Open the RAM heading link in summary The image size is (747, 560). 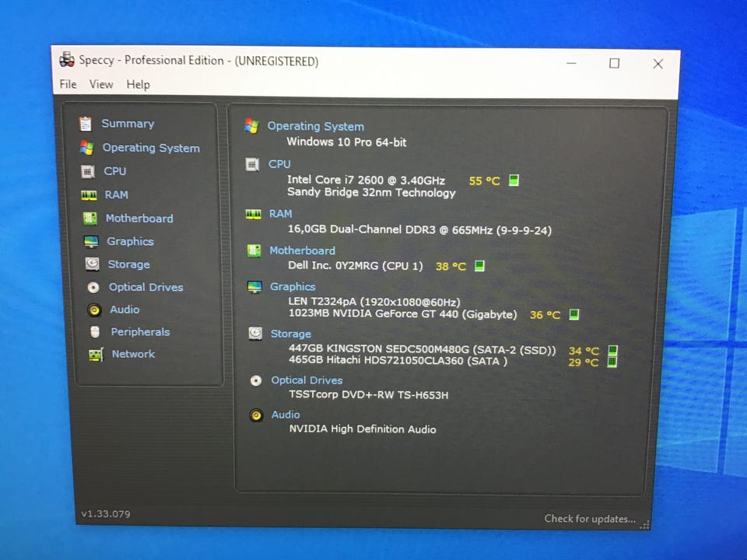tap(280, 214)
